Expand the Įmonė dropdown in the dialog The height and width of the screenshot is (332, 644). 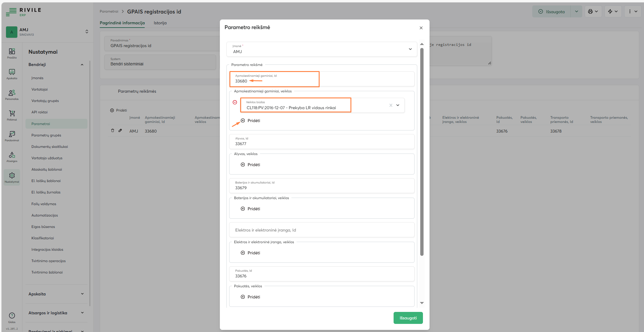[x=410, y=49]
